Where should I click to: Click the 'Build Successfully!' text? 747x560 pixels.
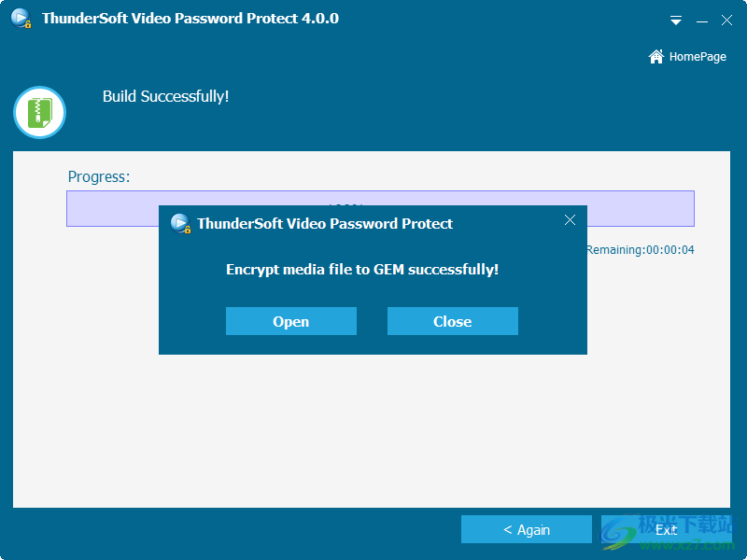point(166,96)
